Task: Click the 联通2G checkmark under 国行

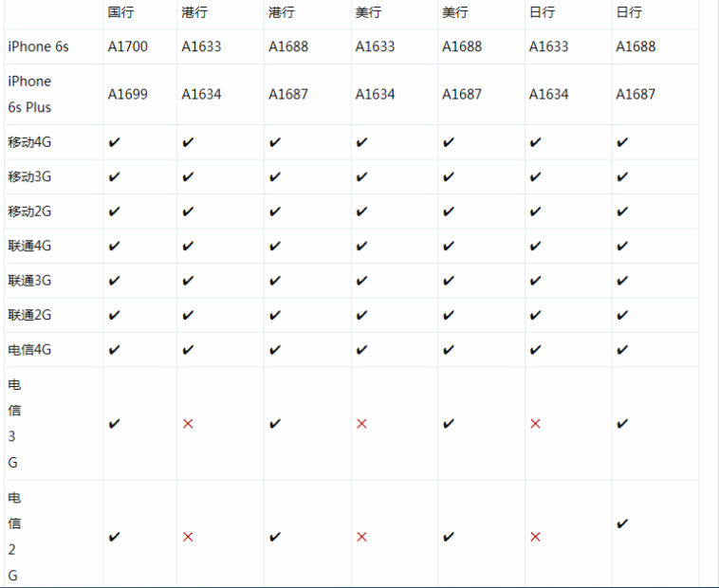Action: tap(115, 315)
